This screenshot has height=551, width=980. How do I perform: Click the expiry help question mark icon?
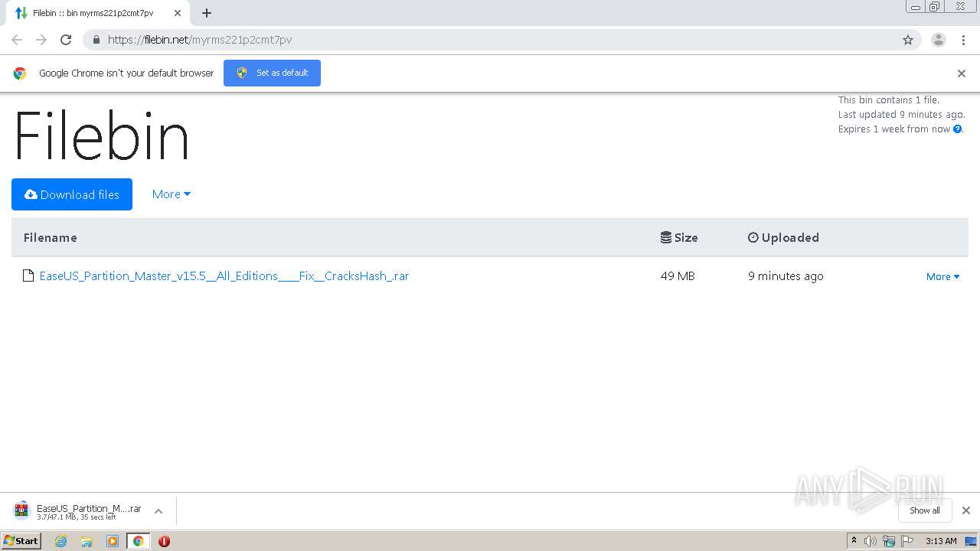click(957, 129)
